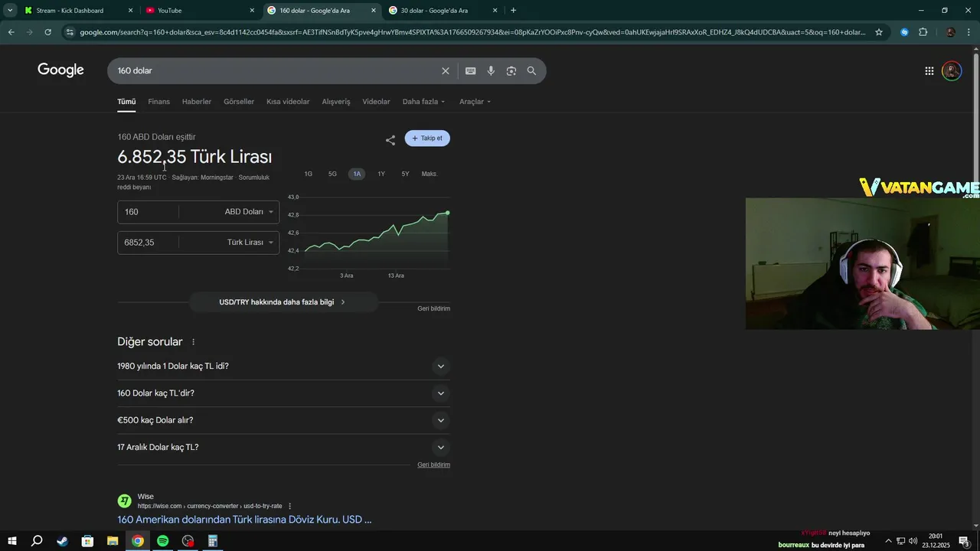The image size is (980, 551).
Task: Expand '1980 yılında 1 Dolar kaç TL idi?'
Action: (283, 366)
